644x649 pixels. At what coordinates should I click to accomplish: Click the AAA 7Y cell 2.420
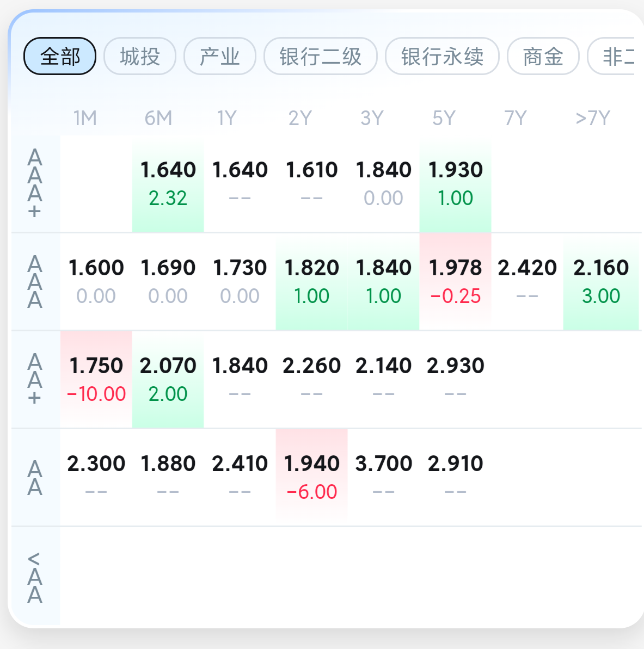(x=527, y=281)
